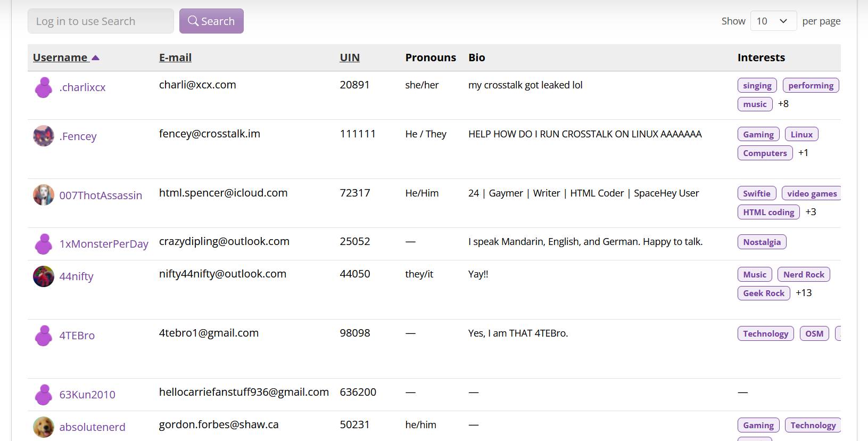The image size is (868, 441).
Task: Click absolutenerd's dog avatar picture
Action: click(44, 427)
